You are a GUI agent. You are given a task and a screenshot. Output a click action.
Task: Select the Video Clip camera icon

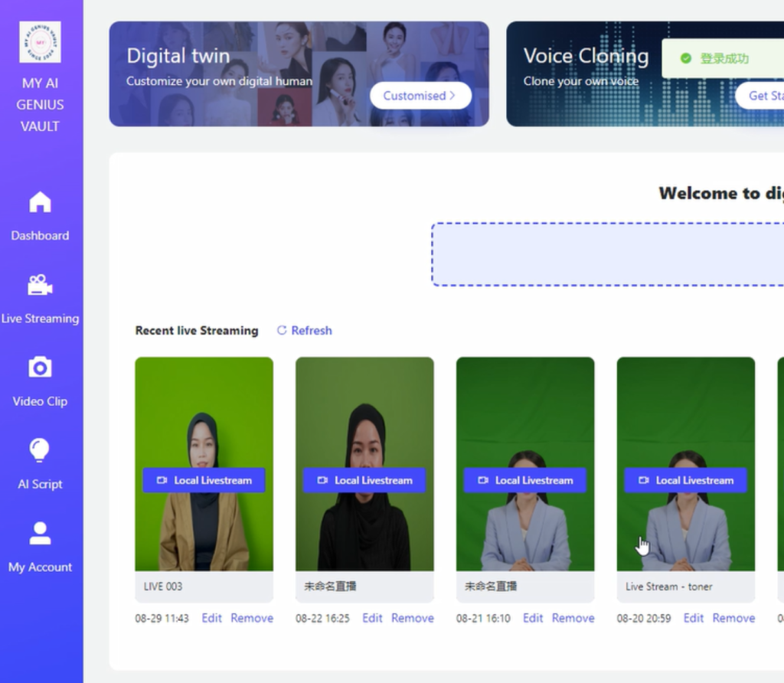pos(40,368)
